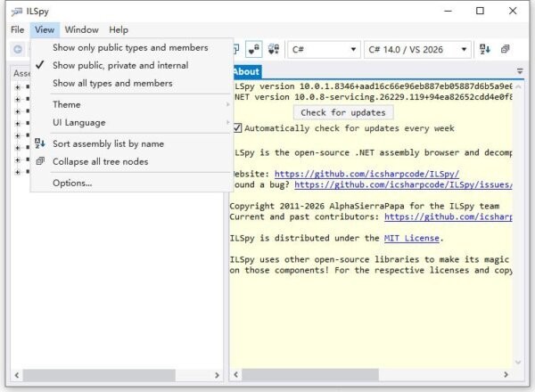Open the C# 14.0 / VS 2026 version dropdown
The image size is (535, 392).
pyautogui.click(x=417, y=50)
